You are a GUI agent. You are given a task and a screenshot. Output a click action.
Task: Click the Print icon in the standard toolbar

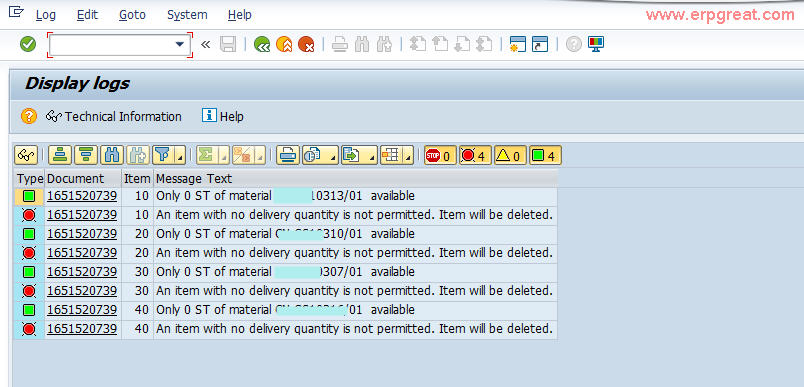point(339,45)
